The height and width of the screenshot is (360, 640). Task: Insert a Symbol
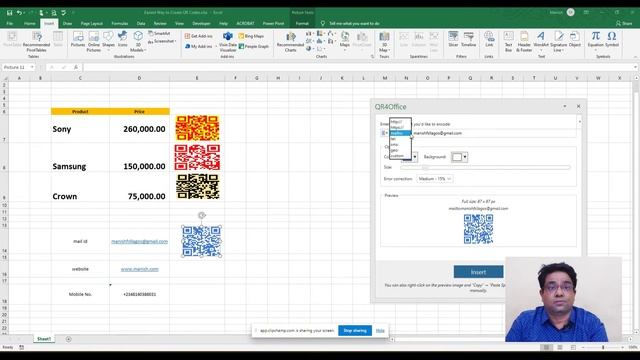pyautogui.click(x=612, y=39)
